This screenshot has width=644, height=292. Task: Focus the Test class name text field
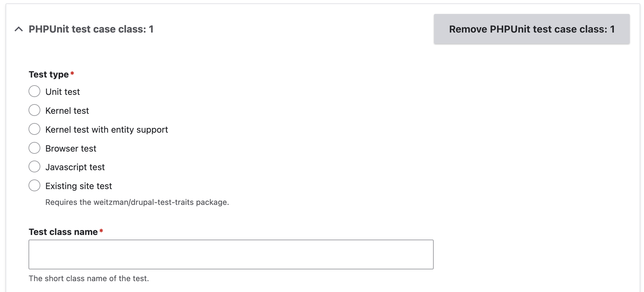click(x=231, y=254)
